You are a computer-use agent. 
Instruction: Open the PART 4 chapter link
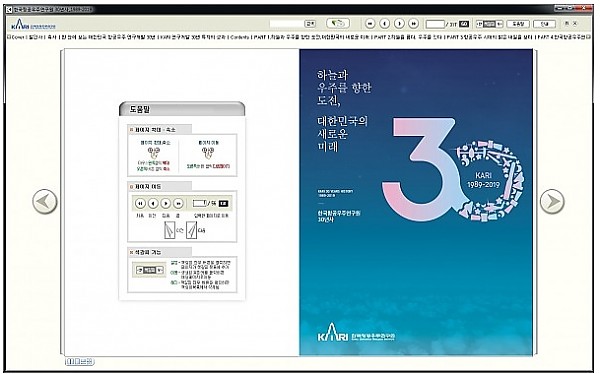[562, 37]
